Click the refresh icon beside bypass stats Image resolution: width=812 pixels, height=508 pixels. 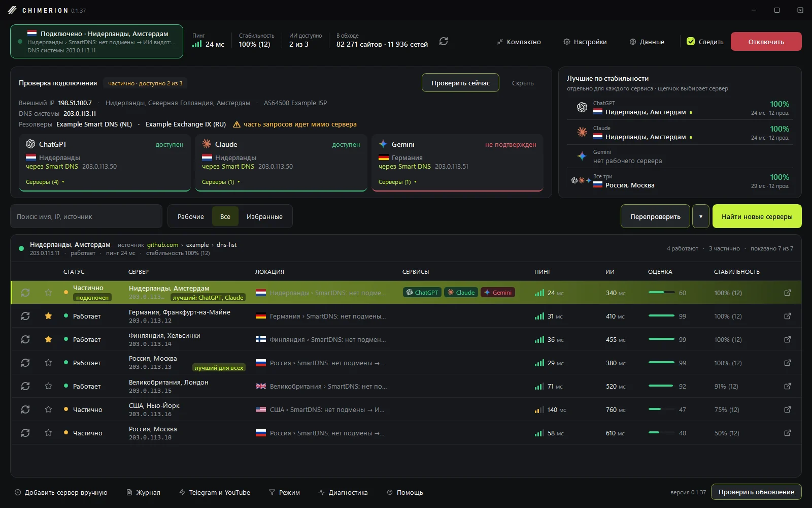[x=444, y=41]
